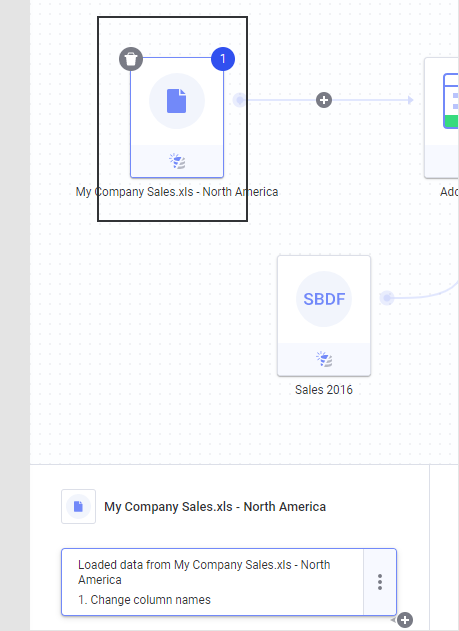Click 'Loaded data from My Company Sales.xls' text
The width and height of the screenshot is (459, 631).
tap(204, 572)
